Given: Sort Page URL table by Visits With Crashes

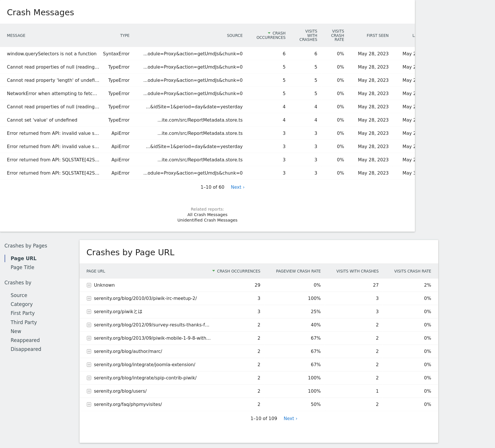Looking at the screenshot, I should [x=357, y=271].
